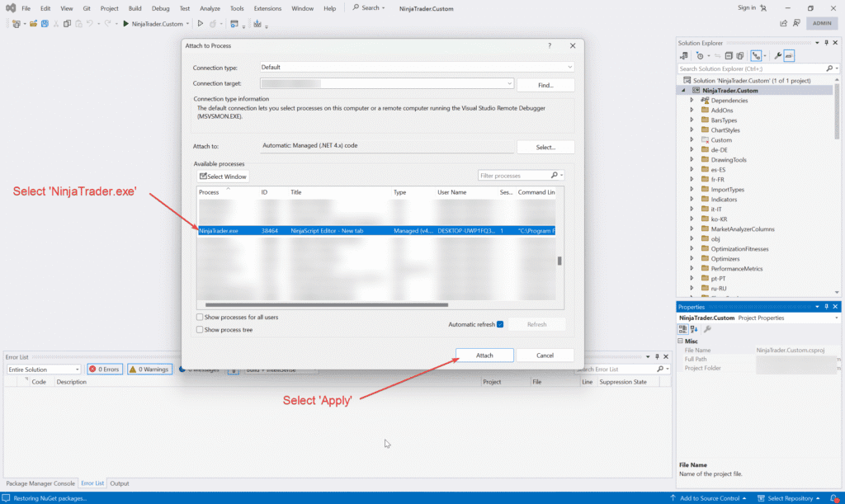Open the Build menu
Viewport: 845px width, 504px height.
135,8
